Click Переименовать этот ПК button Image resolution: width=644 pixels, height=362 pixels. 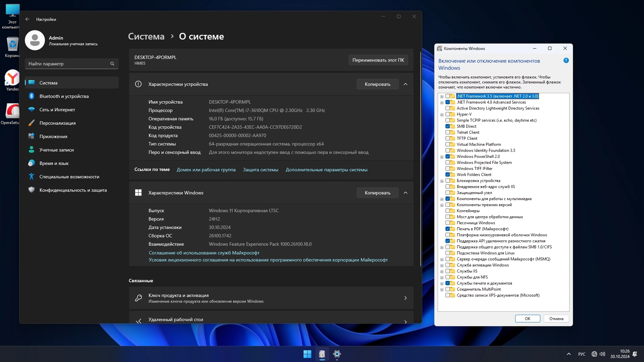point(378,60)
